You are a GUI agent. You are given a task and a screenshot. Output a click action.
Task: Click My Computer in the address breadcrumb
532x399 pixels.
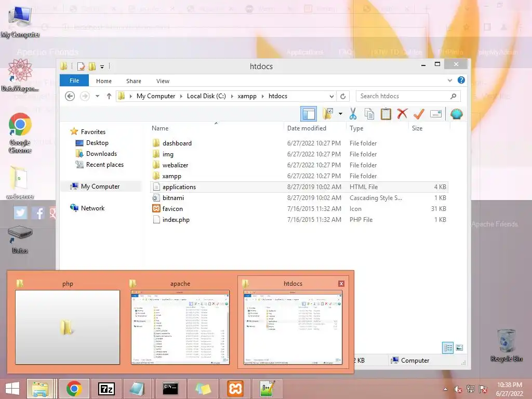tap(156, 96)
